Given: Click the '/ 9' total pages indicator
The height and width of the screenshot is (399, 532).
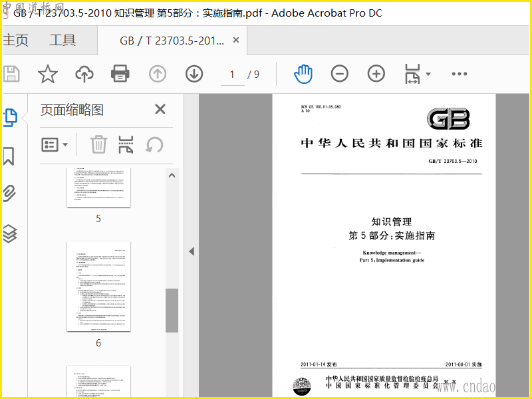Looking at the screenshot, I should tap(253, 74).
